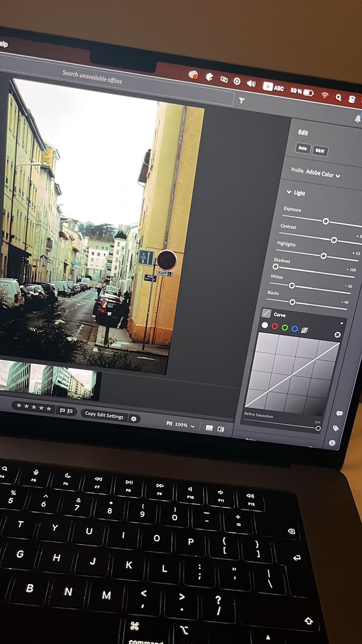
Task: Click the Contrast slider handle
Action: tap(334, 240)
